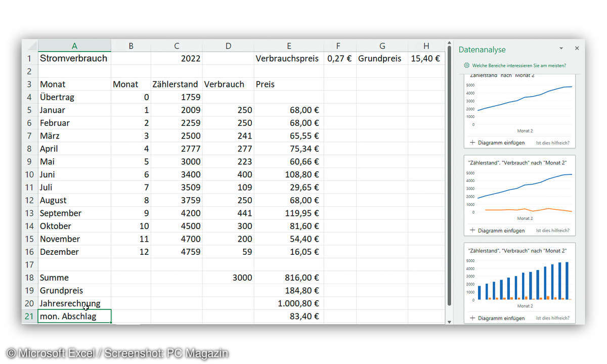Image resolution: width=607 pixels, height=364 pixels.
Task: Click the 'Jahresrechnung' cell
Action: point(74,303)
